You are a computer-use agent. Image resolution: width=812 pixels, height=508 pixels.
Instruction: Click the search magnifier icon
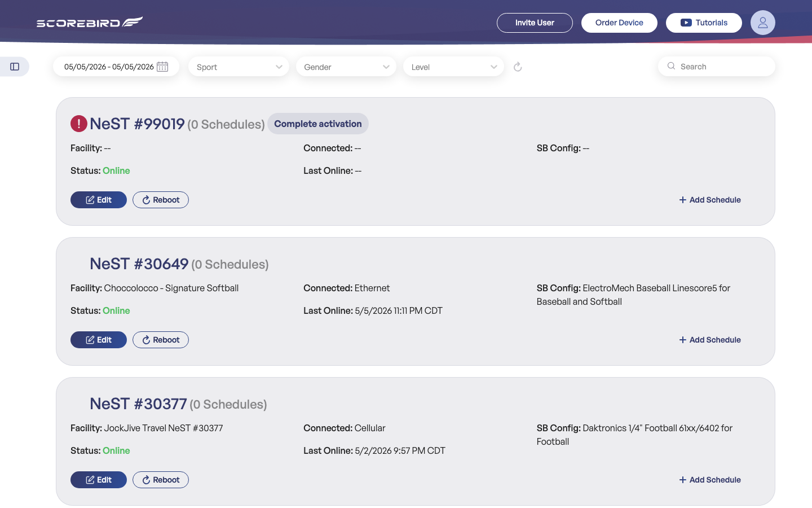671,66
